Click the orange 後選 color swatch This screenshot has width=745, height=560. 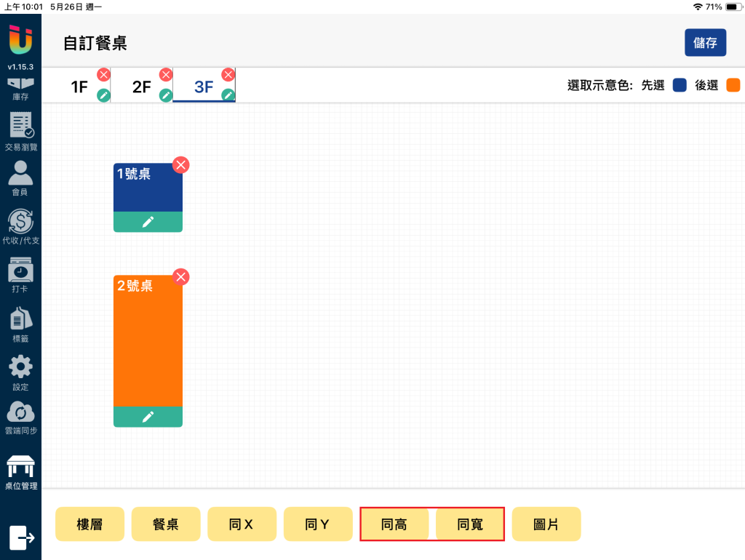[733, 85]
